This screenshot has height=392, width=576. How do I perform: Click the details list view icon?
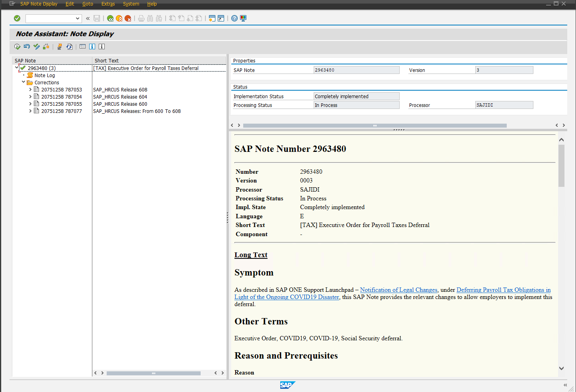[82, 47]
